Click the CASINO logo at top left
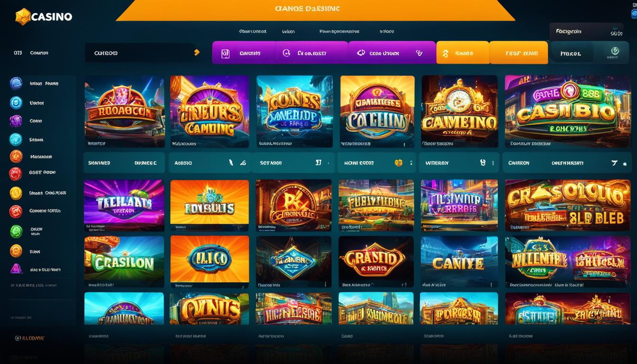This screenshot has width=637, height=364. coord(44,17)
